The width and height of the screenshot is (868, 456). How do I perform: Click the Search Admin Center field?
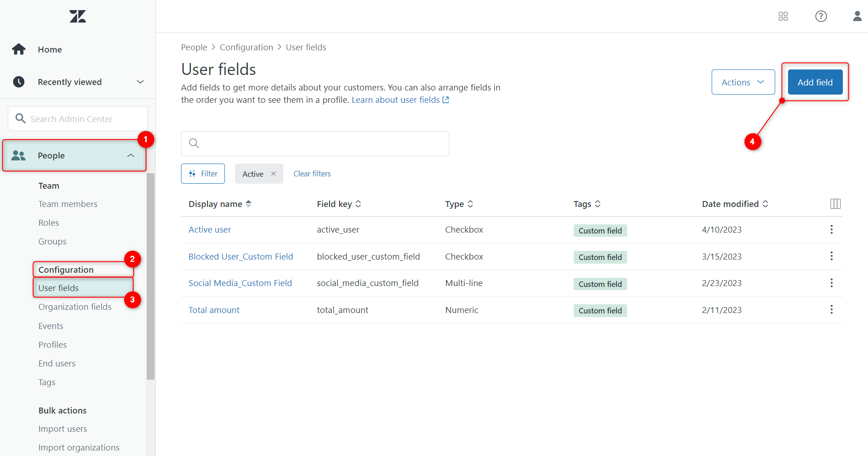[x=78, y=119]
